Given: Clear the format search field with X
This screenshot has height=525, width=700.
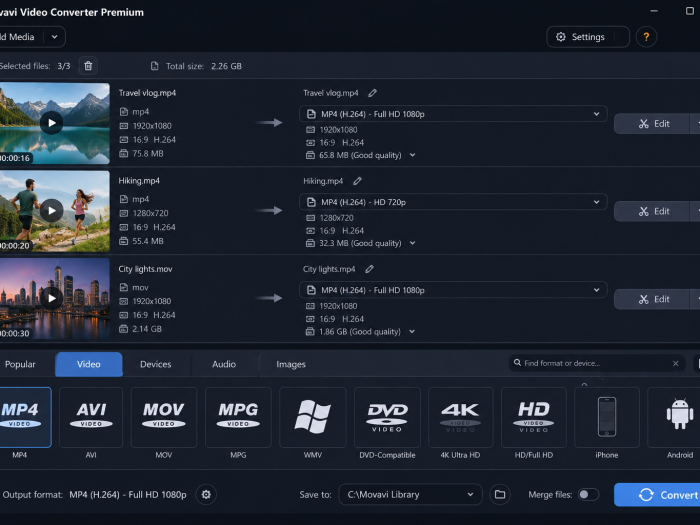Looking at the screenshot, I should point(675,363).
